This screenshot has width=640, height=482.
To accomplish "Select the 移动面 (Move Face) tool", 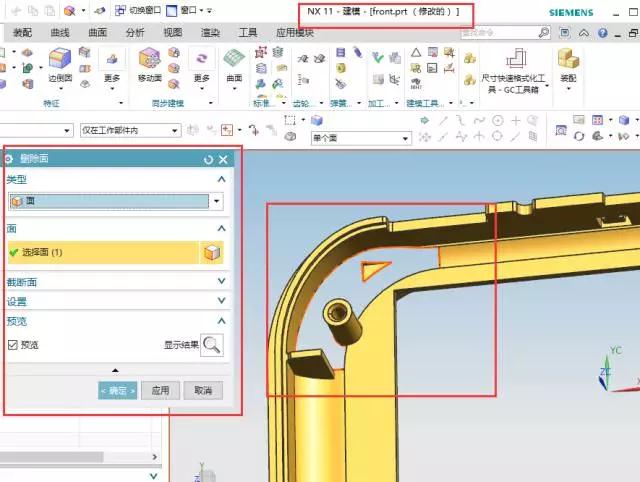I will [x=150, y=63].
